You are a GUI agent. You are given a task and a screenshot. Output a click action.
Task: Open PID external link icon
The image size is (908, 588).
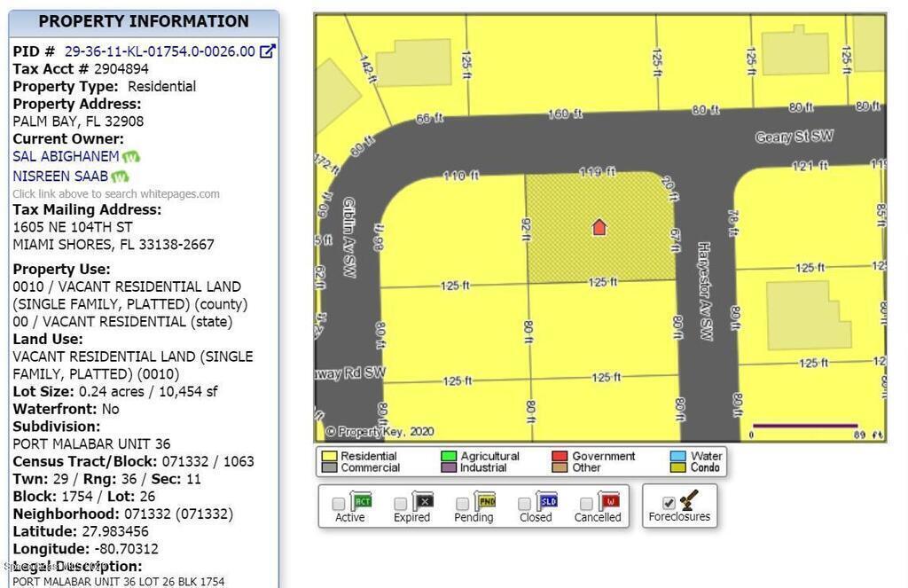[267, 51]
